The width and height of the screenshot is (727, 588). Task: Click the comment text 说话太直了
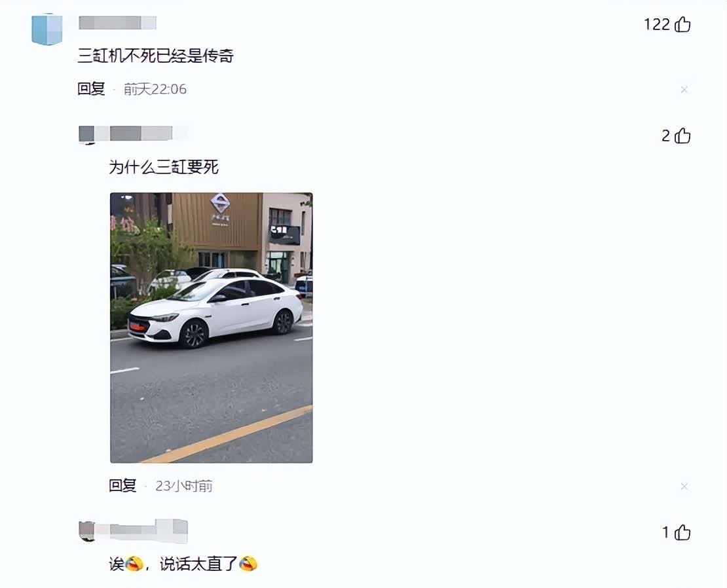coord(198,564)
